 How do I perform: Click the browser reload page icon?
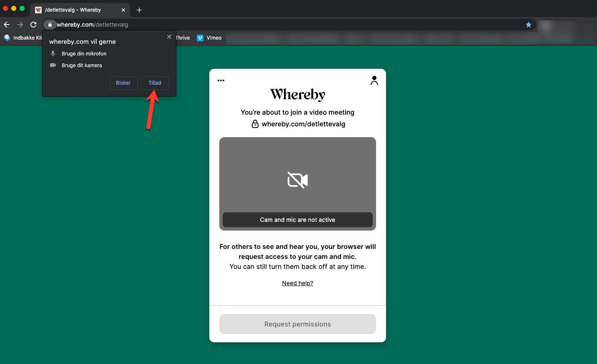33,25
